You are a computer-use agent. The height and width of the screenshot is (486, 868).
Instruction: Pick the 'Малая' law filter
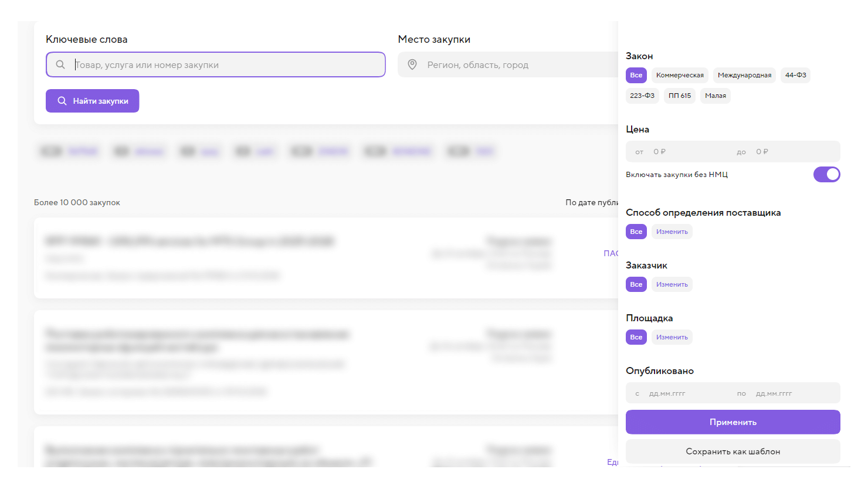point(715,96)
